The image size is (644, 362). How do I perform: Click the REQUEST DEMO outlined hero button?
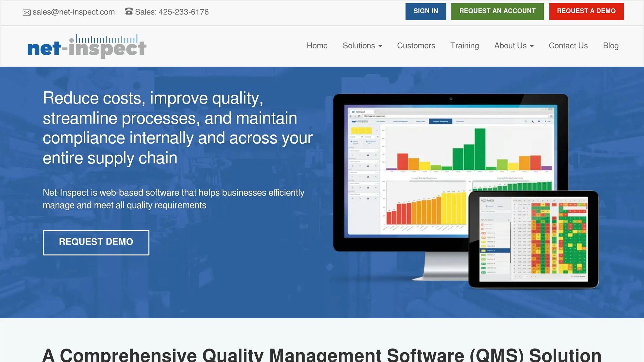coord(96,243)
